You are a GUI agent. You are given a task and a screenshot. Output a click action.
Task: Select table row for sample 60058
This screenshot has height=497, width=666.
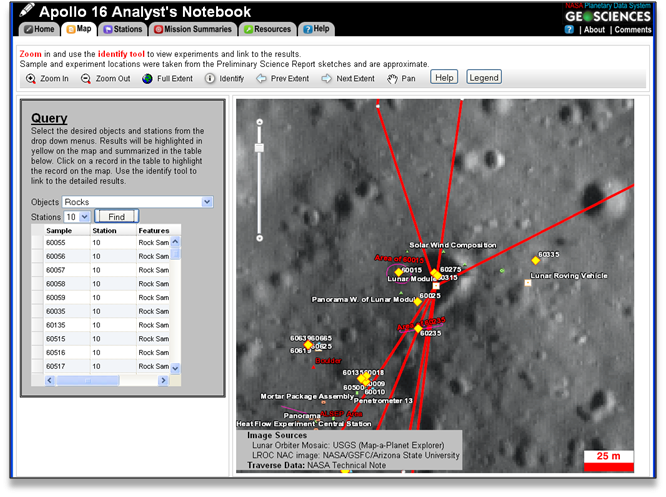point(101,284)
